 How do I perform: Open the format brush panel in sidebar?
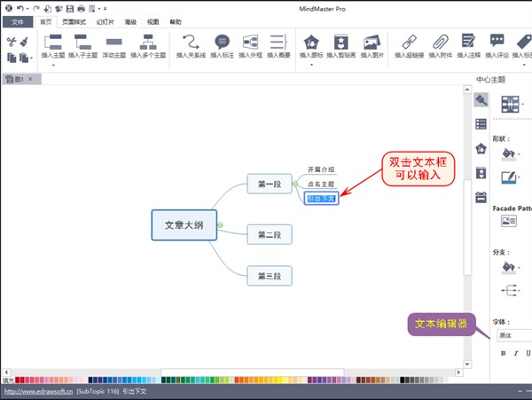tap(481, 99)
